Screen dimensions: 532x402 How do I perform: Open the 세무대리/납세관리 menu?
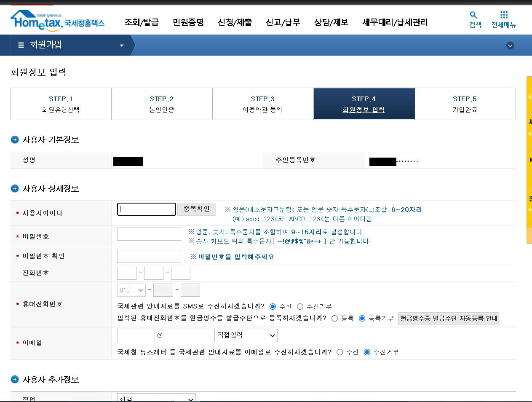coord(395,22)
